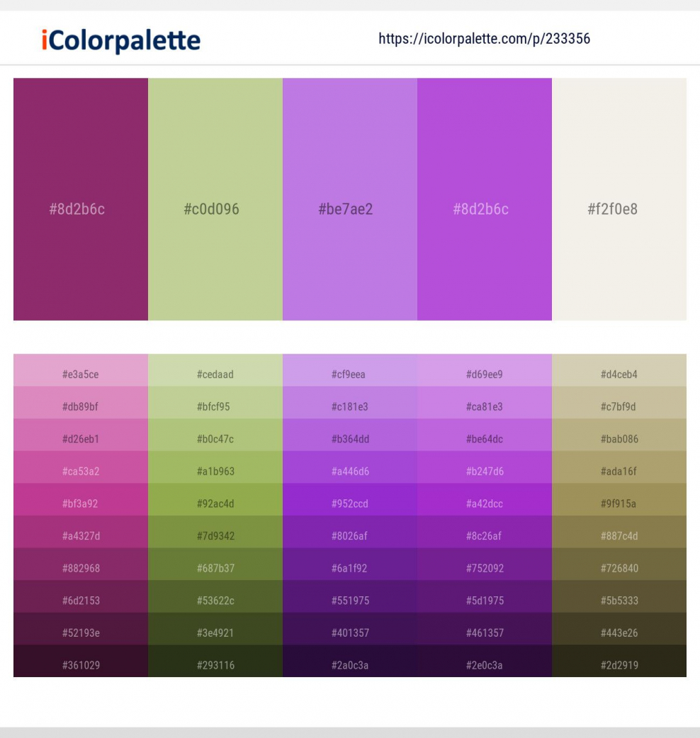Image resolution: width=700 pixels, height=738 pixels.
Task: Click the iColorpalette logo
Action: pyautogui.click(x=121, y=40)
